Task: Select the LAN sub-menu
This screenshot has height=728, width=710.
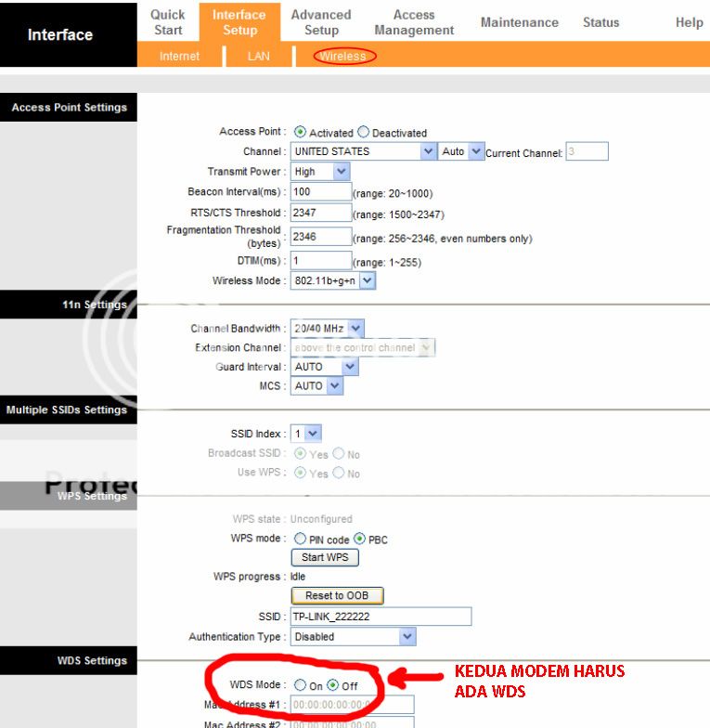Action: click(x=260, y=57)
